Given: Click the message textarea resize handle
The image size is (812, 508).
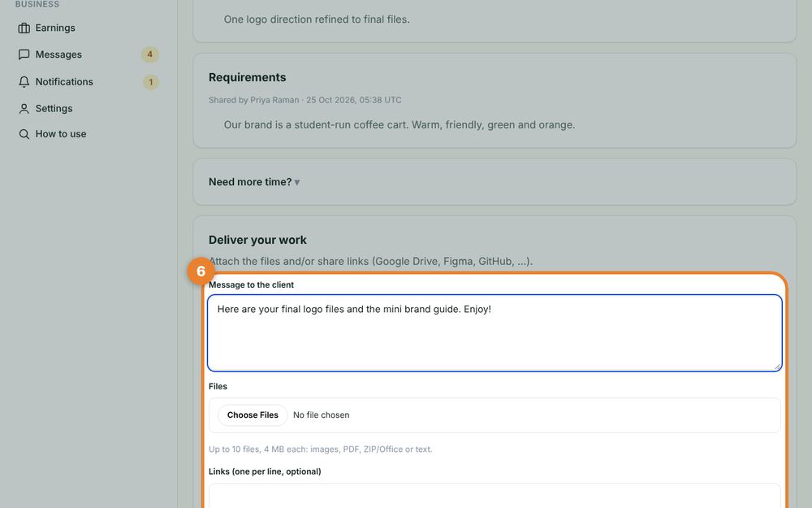Looking at the screenshot, I should (x=777, y=366).
